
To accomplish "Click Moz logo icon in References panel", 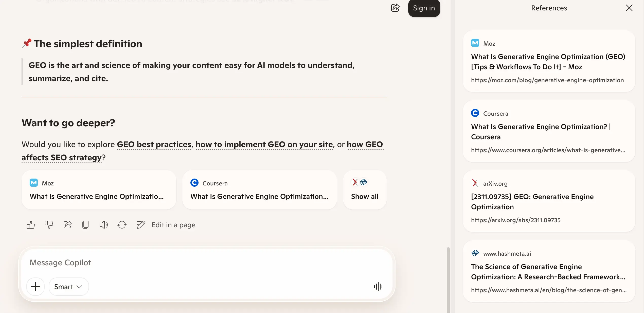I will pos(475,43).
